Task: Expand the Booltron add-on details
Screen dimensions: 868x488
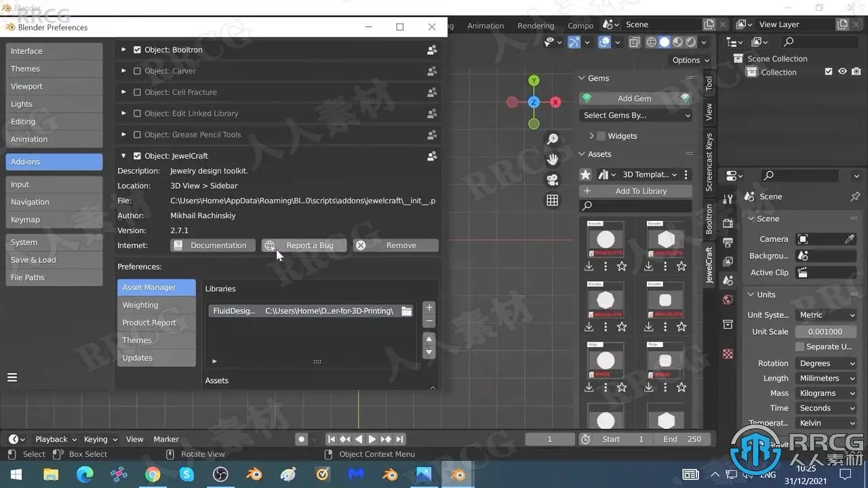Action: click(x=123, y=49)
